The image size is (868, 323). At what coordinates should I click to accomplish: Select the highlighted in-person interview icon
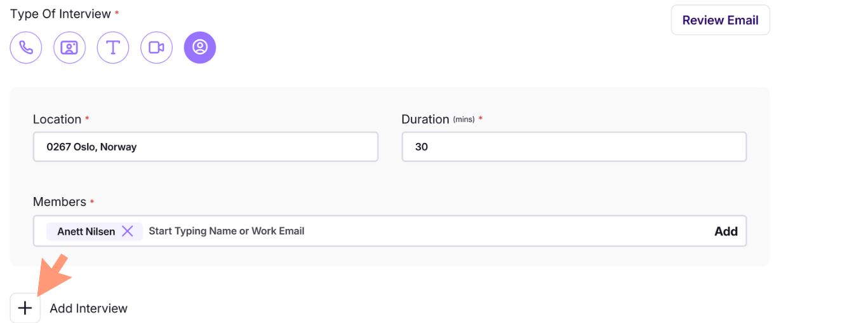[200, 48]
